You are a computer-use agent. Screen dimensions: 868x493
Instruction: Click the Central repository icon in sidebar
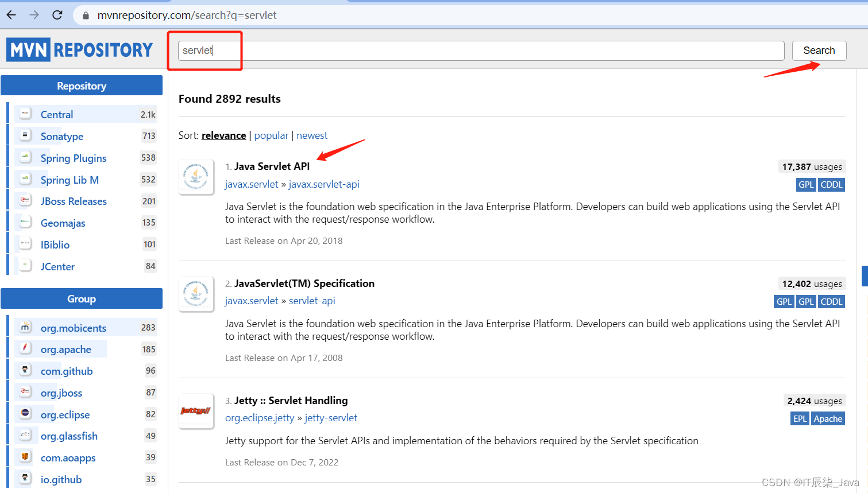pos(24,114)
